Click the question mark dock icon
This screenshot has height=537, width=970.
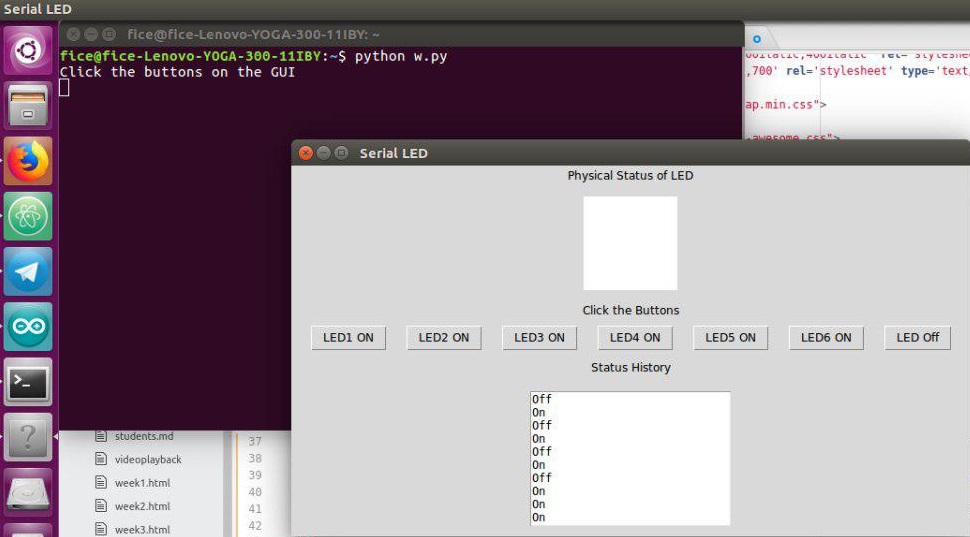click(x=28, y=437)
